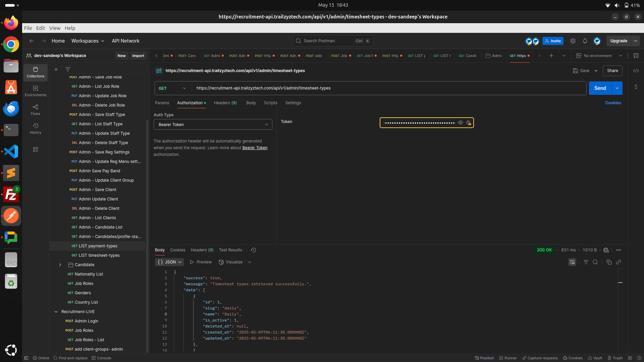Viewport: 644px width, 362px height.
Task: Open configure workspace sidebar icon
Action: coord(36,149)
